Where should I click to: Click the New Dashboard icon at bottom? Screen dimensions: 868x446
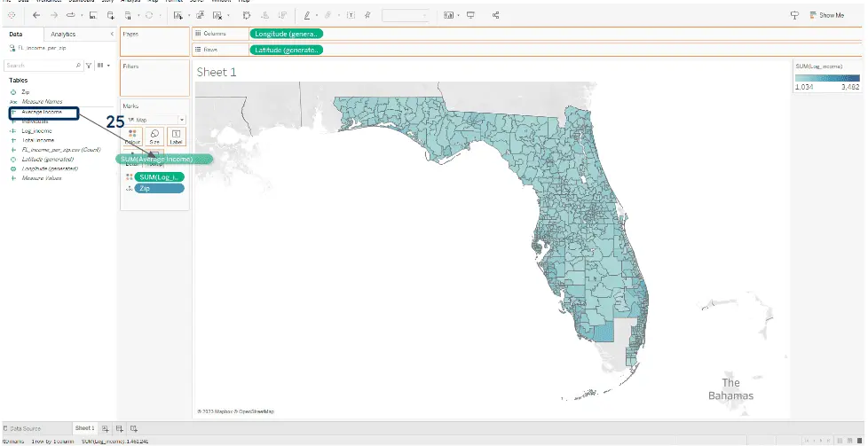(119, 428)
